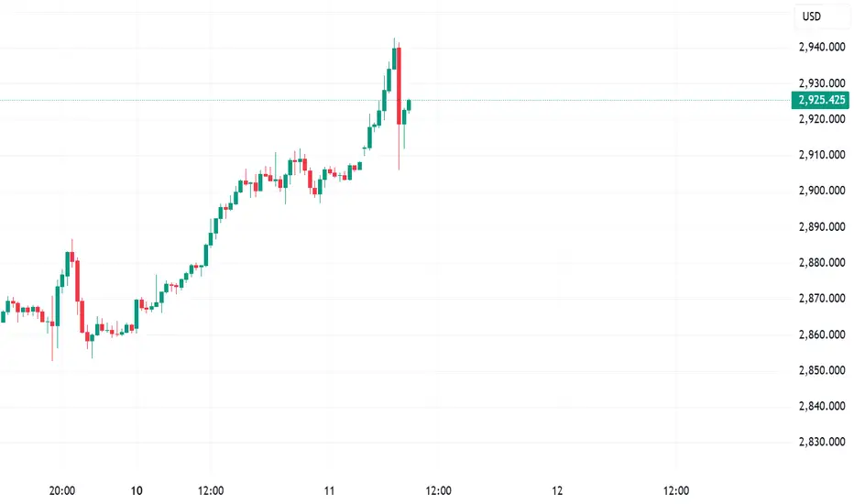Select the bold date 10 time label
854x504 pixels.
137,491
